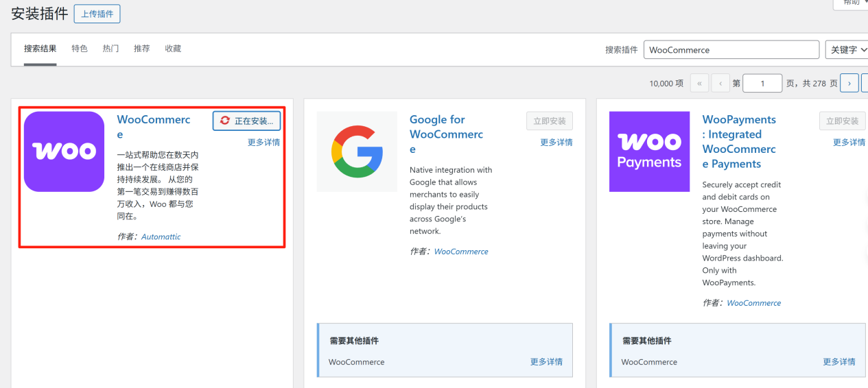Open 更多详情 under WooPayments install button
Viewport: 868px width, 388px height.
(849, 143)
